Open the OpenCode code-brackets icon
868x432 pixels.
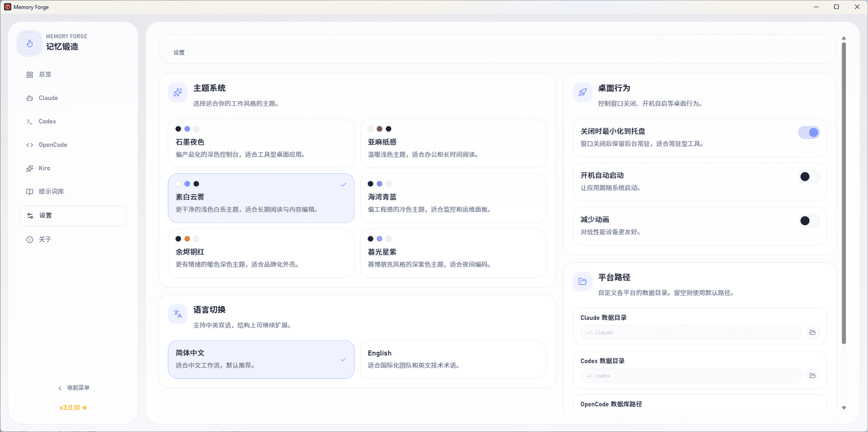coord(30,145)
